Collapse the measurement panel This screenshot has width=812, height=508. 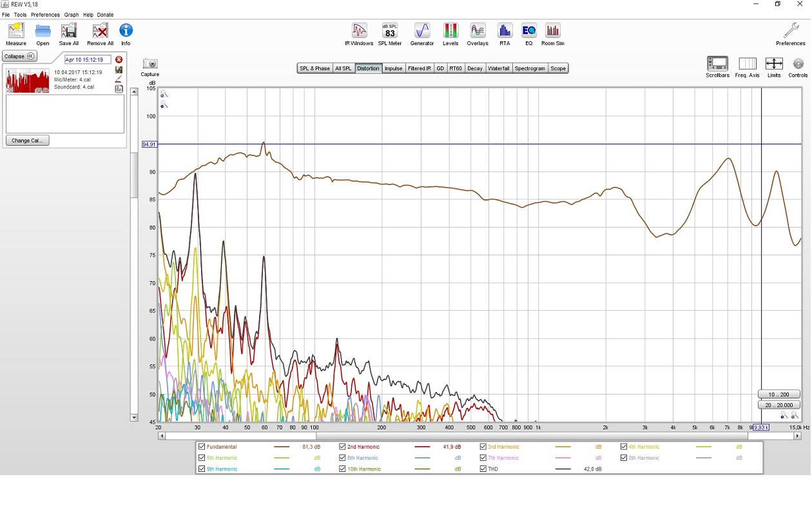coord(19,56)
